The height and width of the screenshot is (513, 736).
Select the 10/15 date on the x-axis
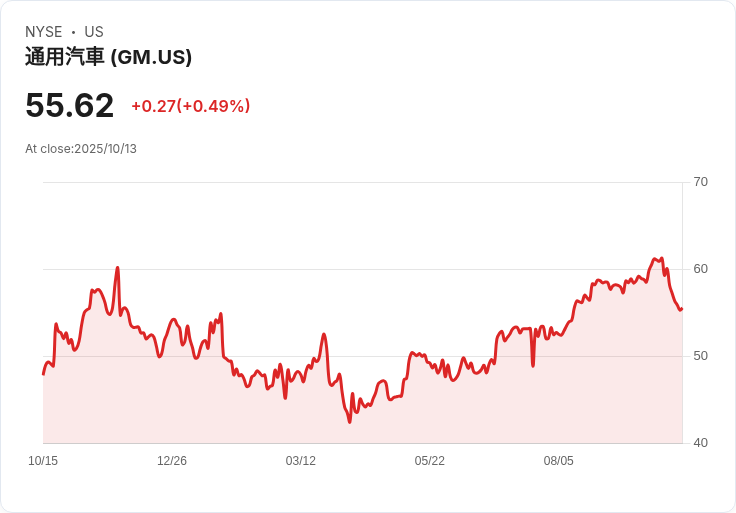coord(43,461)
